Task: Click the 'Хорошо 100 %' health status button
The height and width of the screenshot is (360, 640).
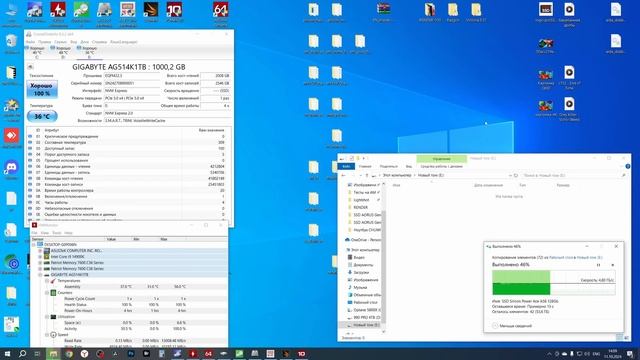Action: (x=42, y=89)
